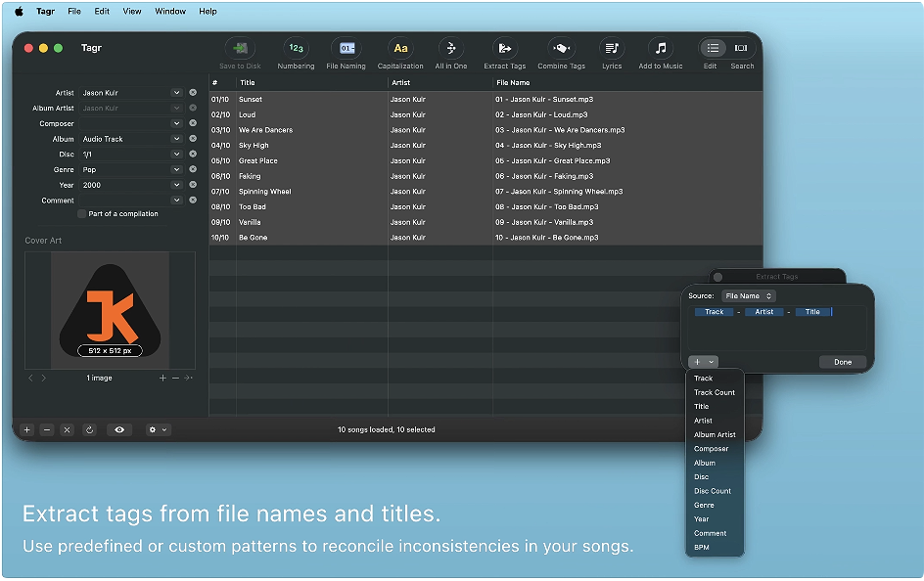The image size is (924, 581).
Task: Select the Track token in pattern
Action: (x=715, y=312)
